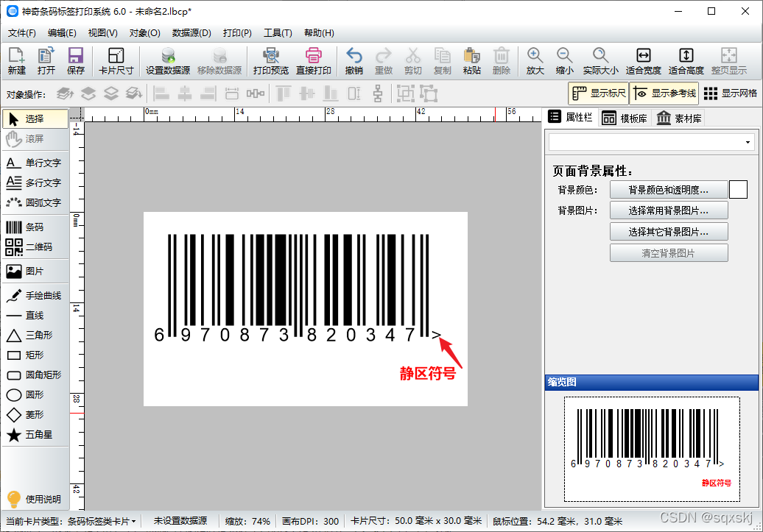Open the 视图(V) menu
763x532 pixels.
pyautogui.click(x=102, y=33)
